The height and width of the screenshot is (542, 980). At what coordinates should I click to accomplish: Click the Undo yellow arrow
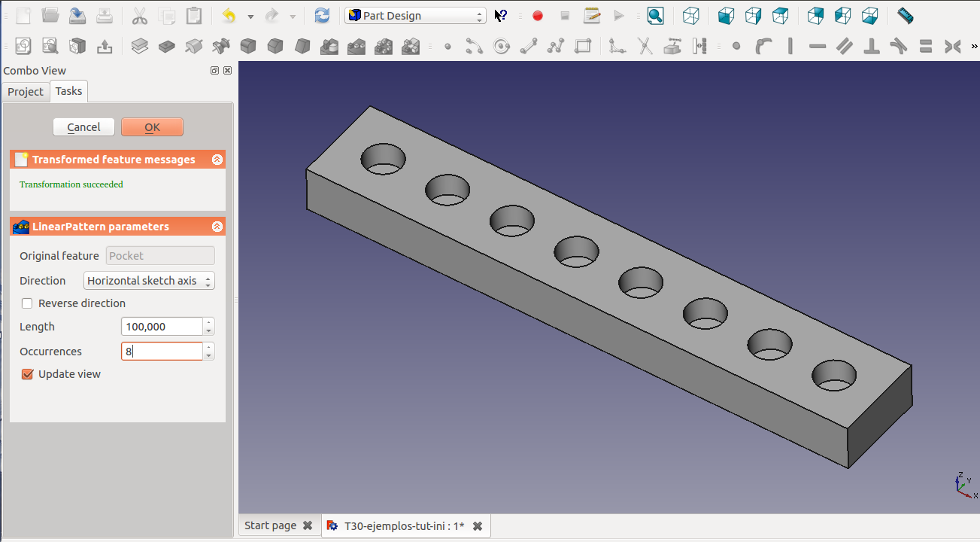(229, 15)
